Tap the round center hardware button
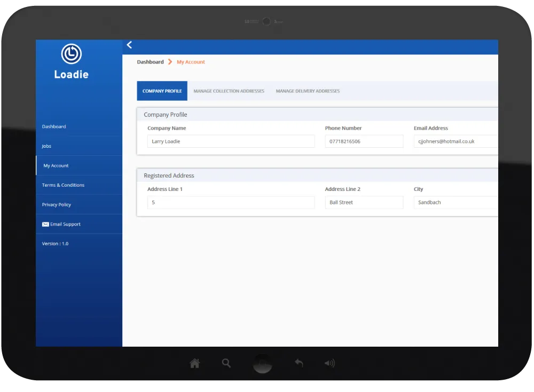Viewport: 534px width, 392px height. [x=262, y=363]
